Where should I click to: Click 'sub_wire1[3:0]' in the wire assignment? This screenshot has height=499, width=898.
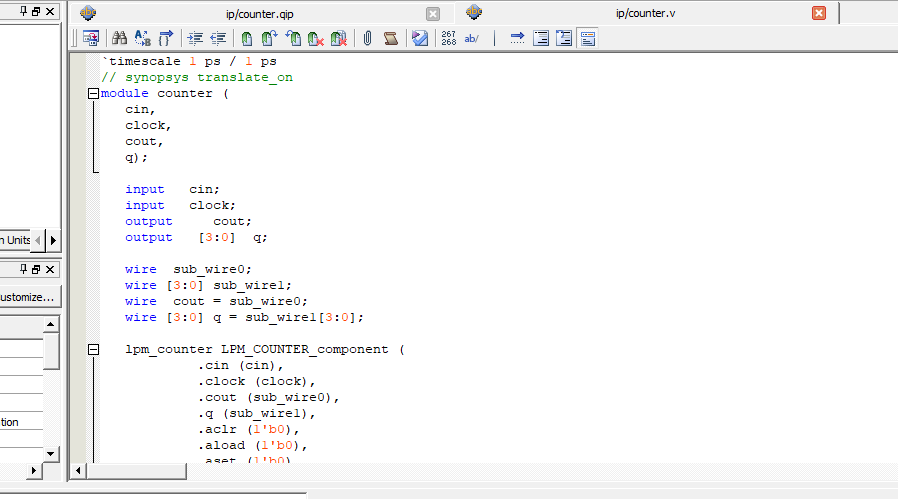[x=301, y=317]
